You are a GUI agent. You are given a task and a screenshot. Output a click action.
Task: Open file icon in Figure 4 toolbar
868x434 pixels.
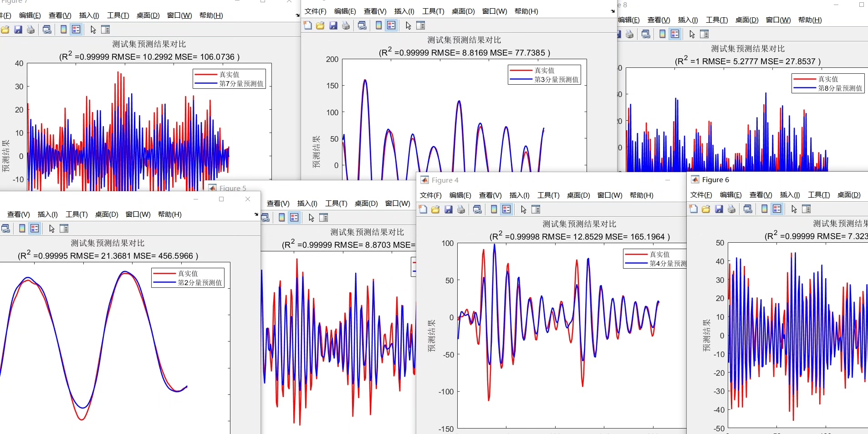pyautogui.click(x=435, y=209)
